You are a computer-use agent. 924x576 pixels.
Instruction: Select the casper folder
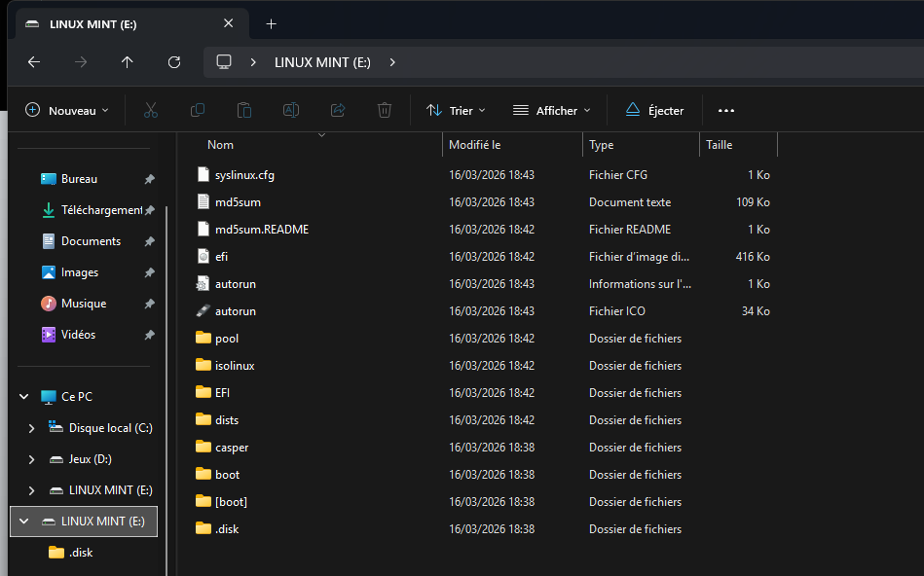pyautogui.click(x=232, y=448)
